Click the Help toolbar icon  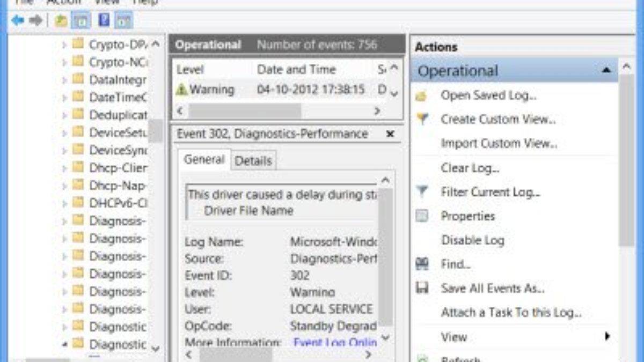click(104, 20)
